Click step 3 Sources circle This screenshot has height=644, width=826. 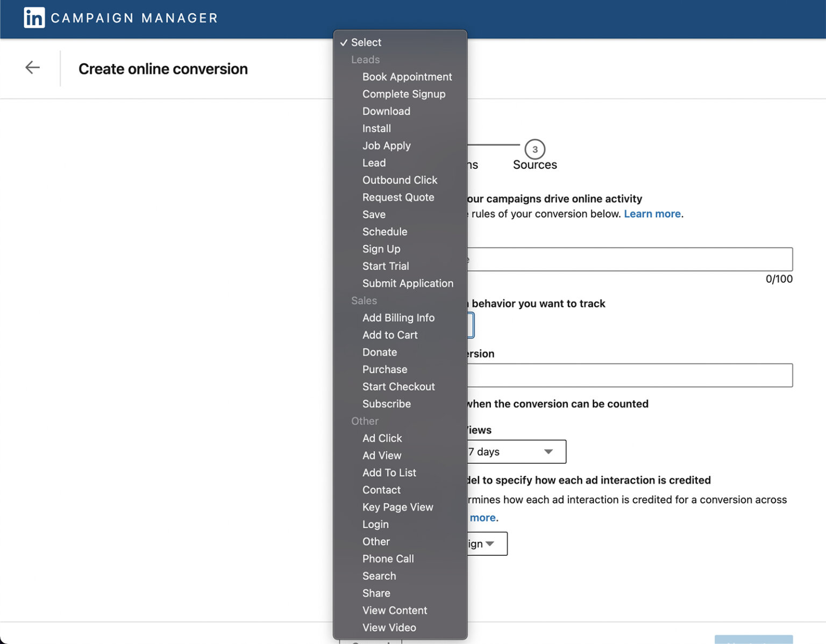[535, 149]
